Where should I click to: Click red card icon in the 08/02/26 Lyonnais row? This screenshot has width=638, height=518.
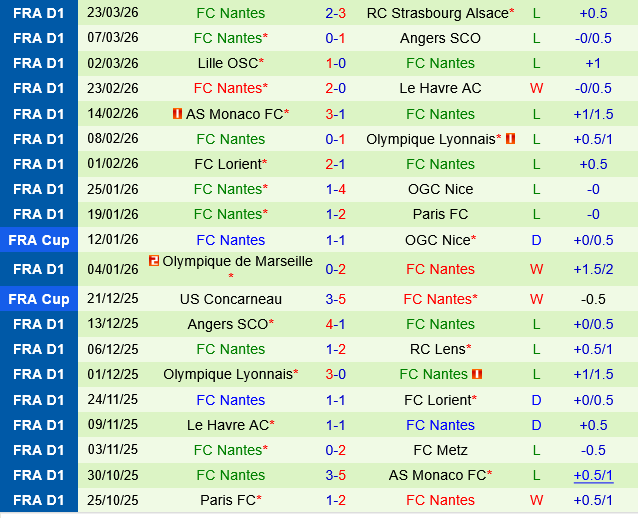click(x=510, y=139)
